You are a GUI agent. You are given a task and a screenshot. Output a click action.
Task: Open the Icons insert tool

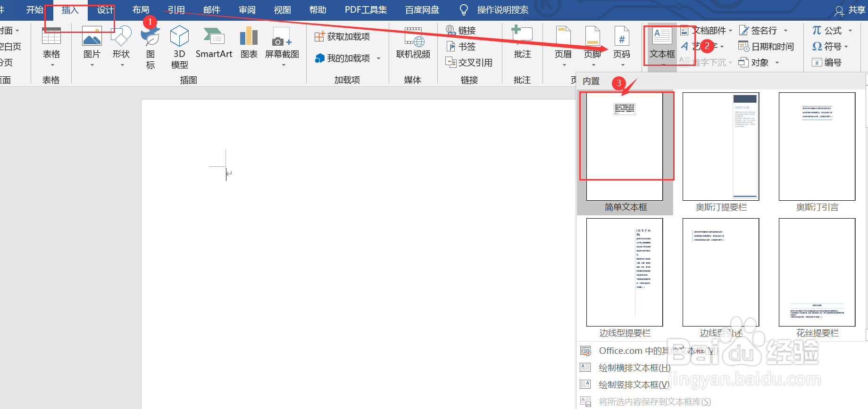click(150, 47)
